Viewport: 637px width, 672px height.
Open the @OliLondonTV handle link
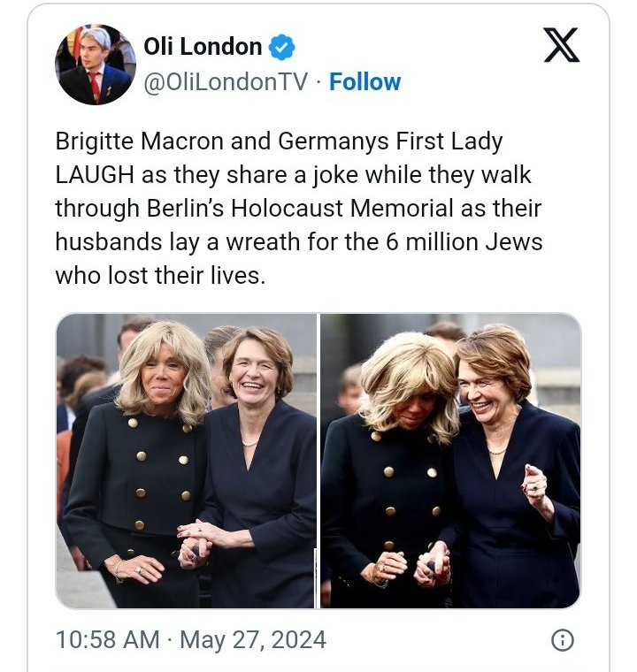pos(226,82)
